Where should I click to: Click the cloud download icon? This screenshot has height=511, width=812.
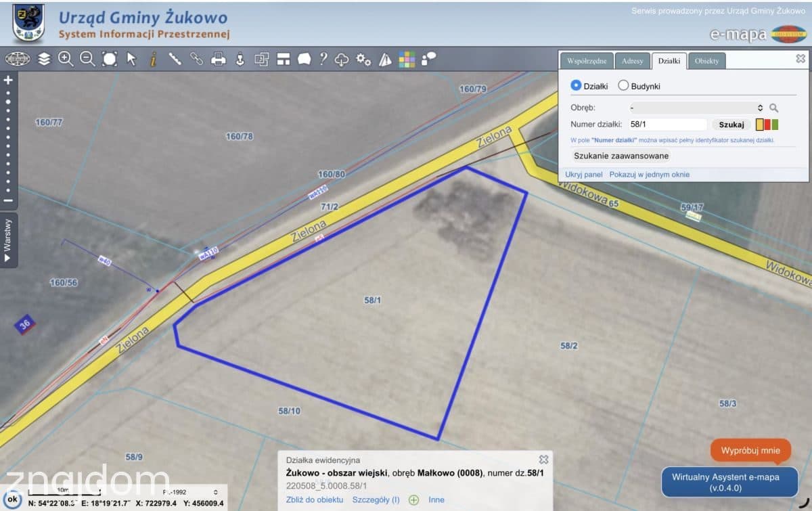click(342, 59)
